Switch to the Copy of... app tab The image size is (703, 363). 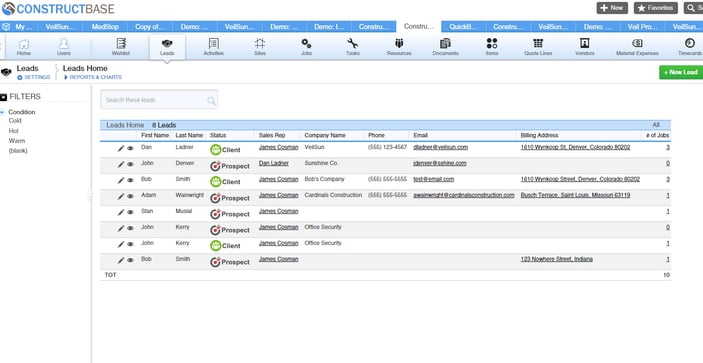click(x=149, y=27)
